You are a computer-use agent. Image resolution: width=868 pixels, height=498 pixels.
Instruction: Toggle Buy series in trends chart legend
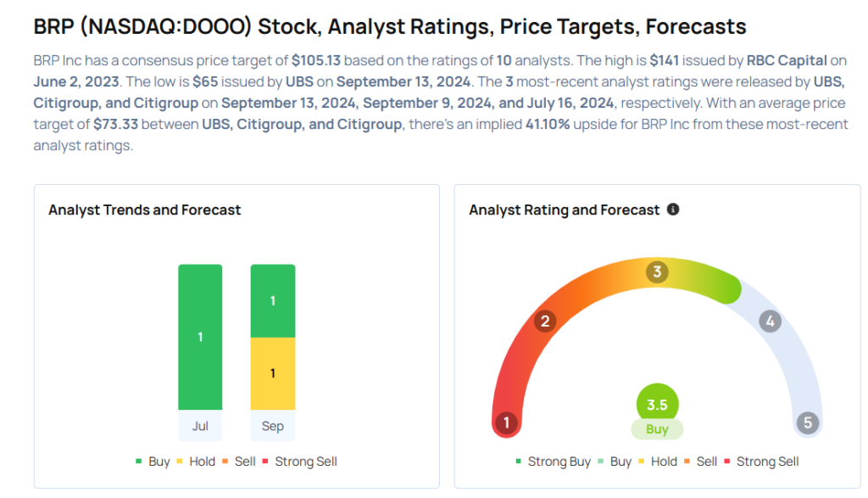(153, 462)
